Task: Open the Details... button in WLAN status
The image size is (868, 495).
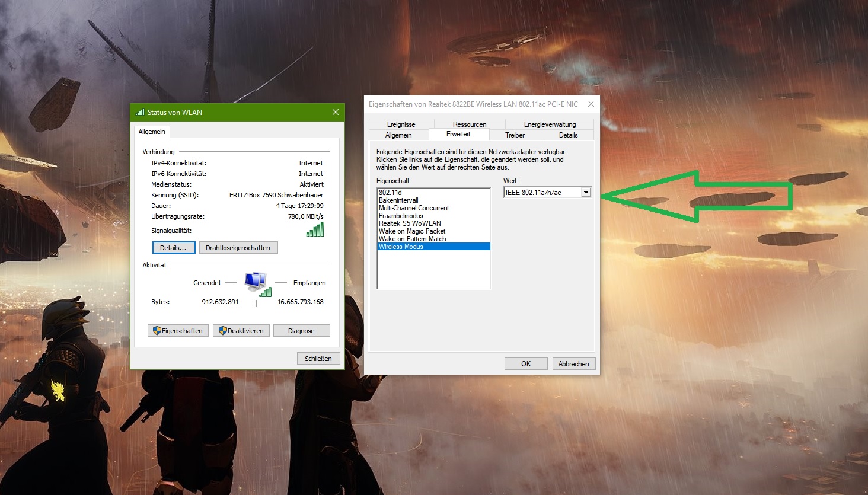Action: point(174,248)
